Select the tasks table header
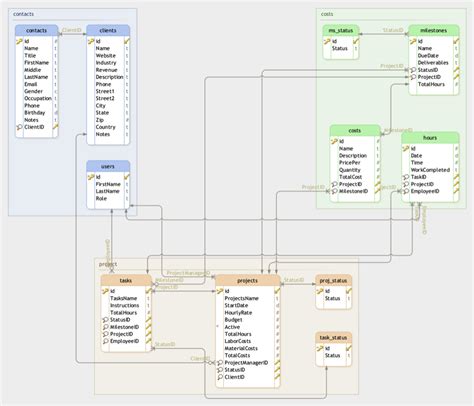The height and width of the screenshot is (406, 474). pos(126,280)
